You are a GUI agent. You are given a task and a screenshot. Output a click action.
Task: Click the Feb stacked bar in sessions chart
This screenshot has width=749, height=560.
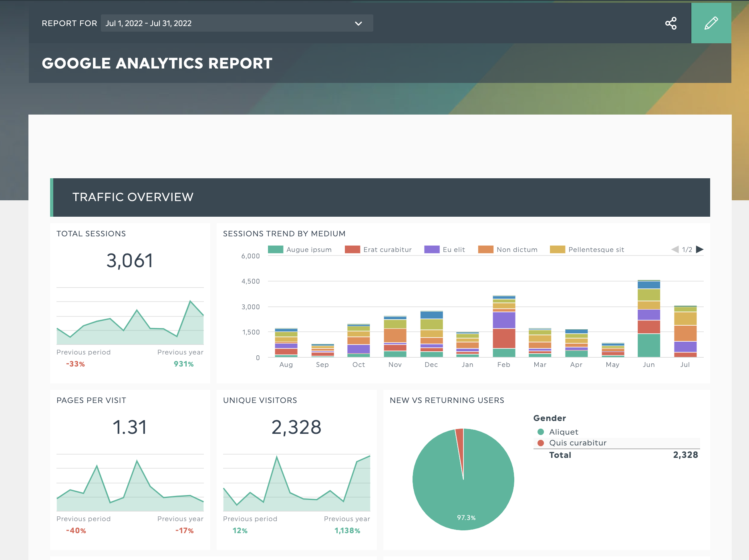[504, 328]
